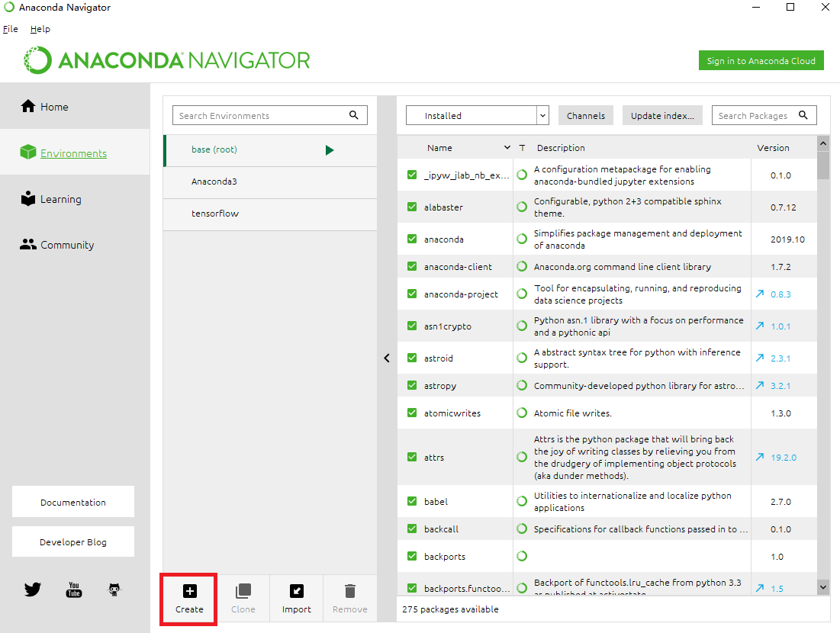
Task: Click Sign in to Anaconda Cloud
Action: pos(761,60)
